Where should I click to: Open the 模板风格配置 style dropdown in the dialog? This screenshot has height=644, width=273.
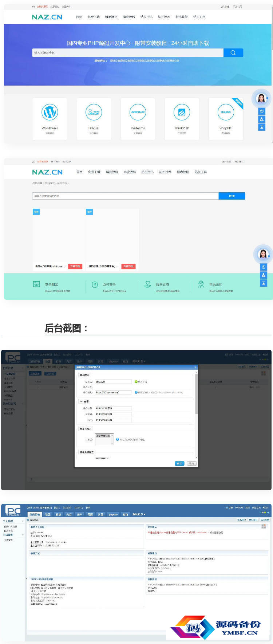click(x=102, y=458)
